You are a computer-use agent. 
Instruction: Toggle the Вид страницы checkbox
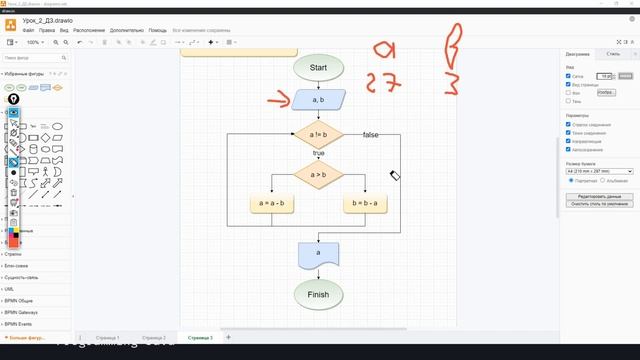pyautogui.click(x=568, y=84)
